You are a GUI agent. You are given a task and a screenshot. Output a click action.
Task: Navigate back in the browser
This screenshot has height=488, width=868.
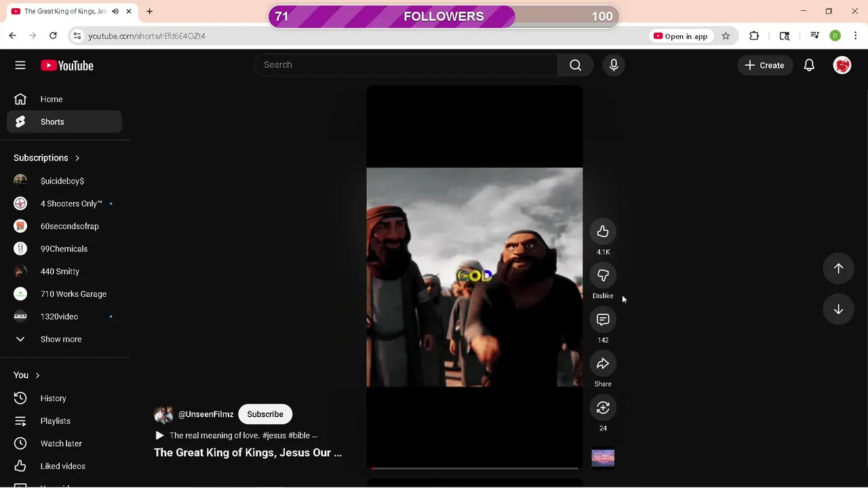(x=12, y=36)
